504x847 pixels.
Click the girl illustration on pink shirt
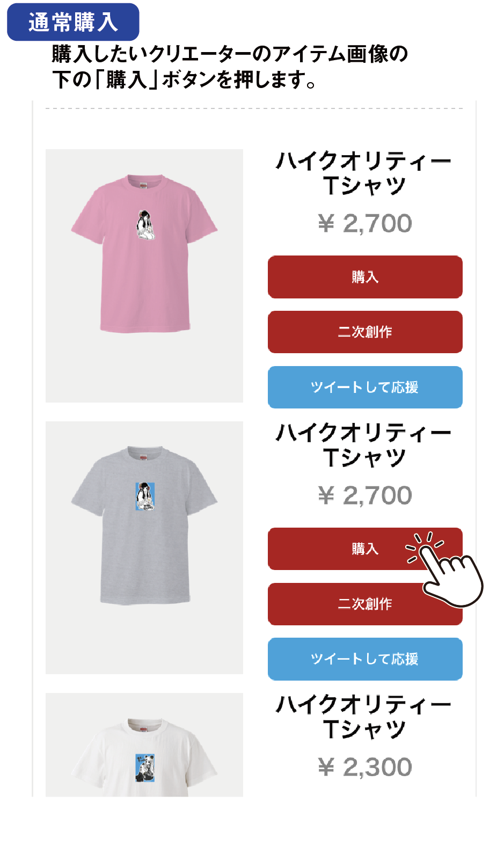pyautogui.click(x=145, y=225)
